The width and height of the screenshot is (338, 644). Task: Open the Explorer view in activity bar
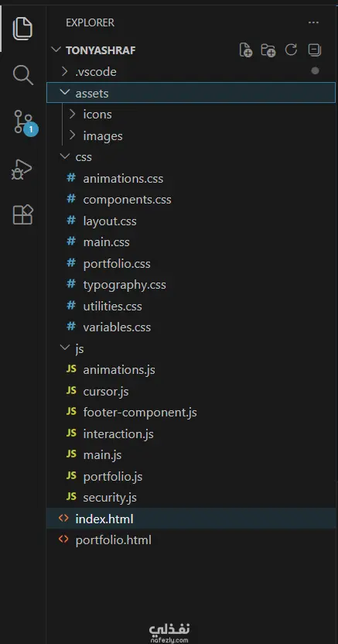(x=22, y=29)
